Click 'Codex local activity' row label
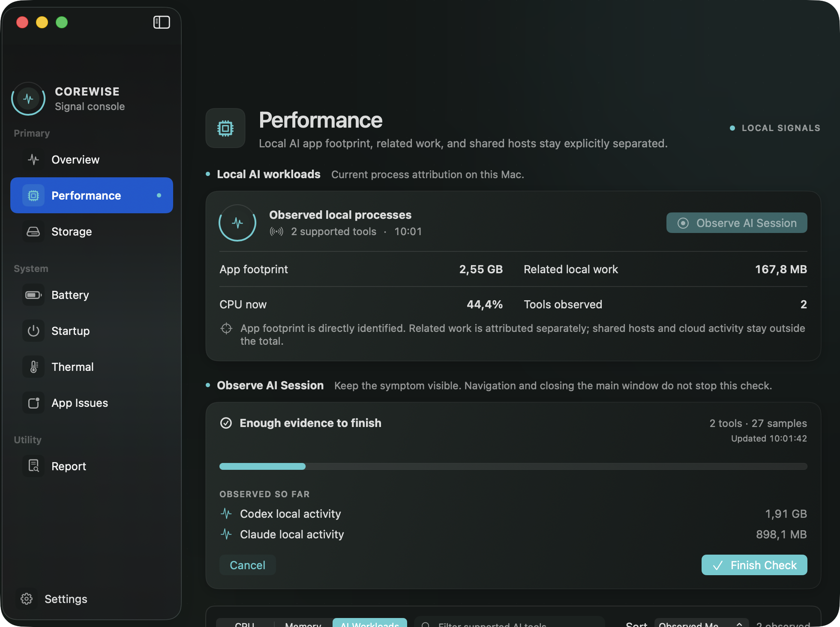 click(291, 514)
